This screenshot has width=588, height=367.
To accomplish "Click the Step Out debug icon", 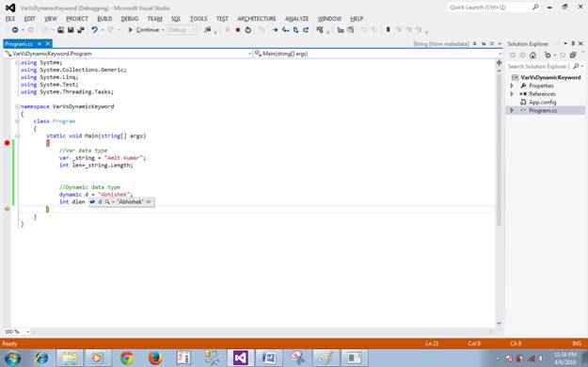I will (x=306, y=30).
